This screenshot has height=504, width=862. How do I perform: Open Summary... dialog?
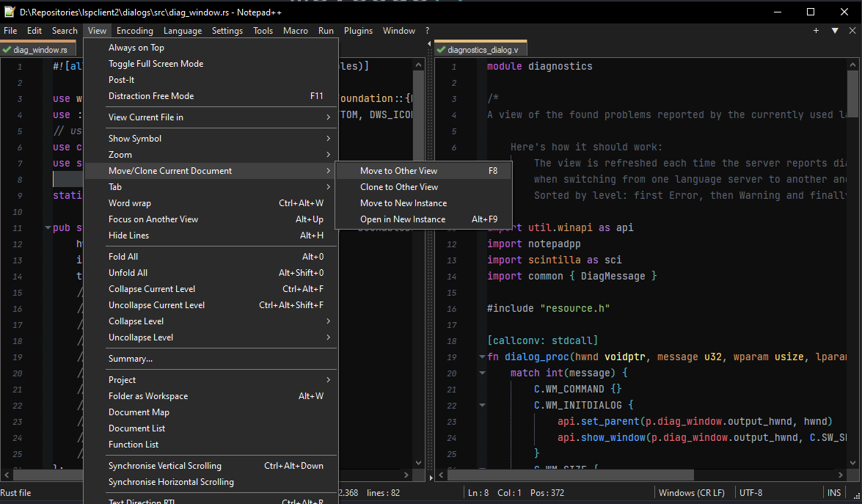[211, 358]
